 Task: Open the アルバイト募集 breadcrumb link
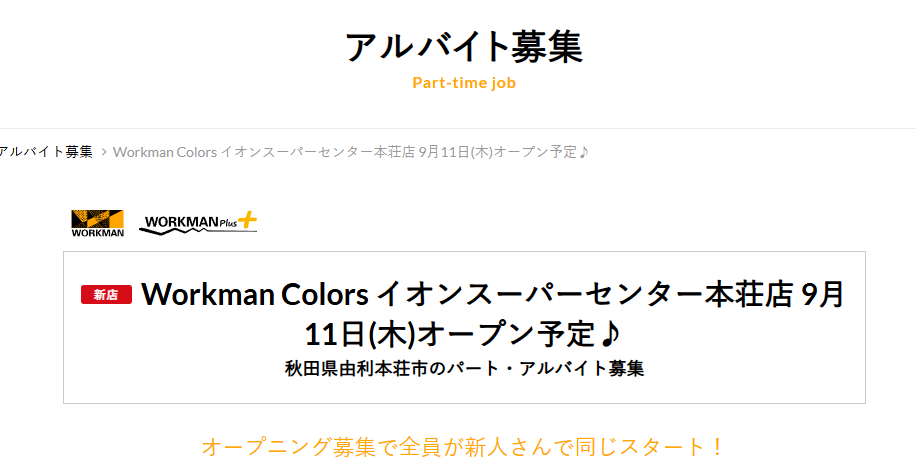click(46, 152)
